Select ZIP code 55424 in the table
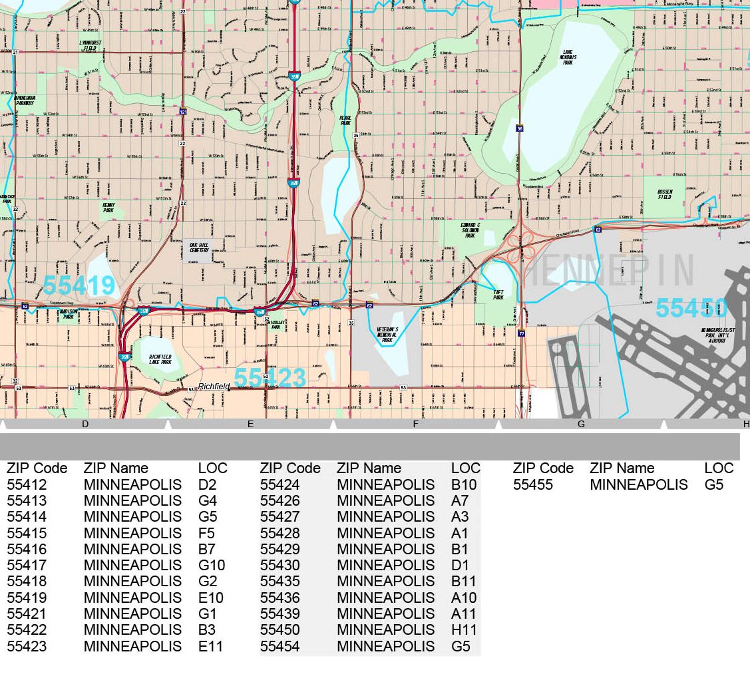 point(280,485)
